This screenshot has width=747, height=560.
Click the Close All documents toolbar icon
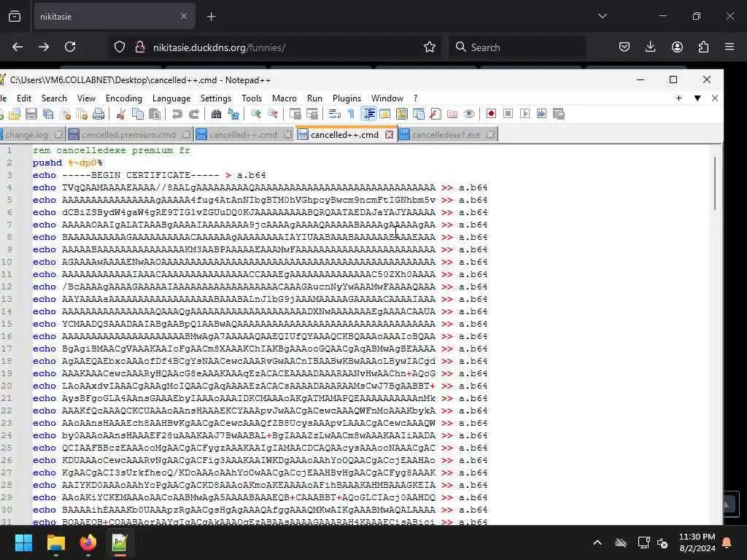(82, 114)
